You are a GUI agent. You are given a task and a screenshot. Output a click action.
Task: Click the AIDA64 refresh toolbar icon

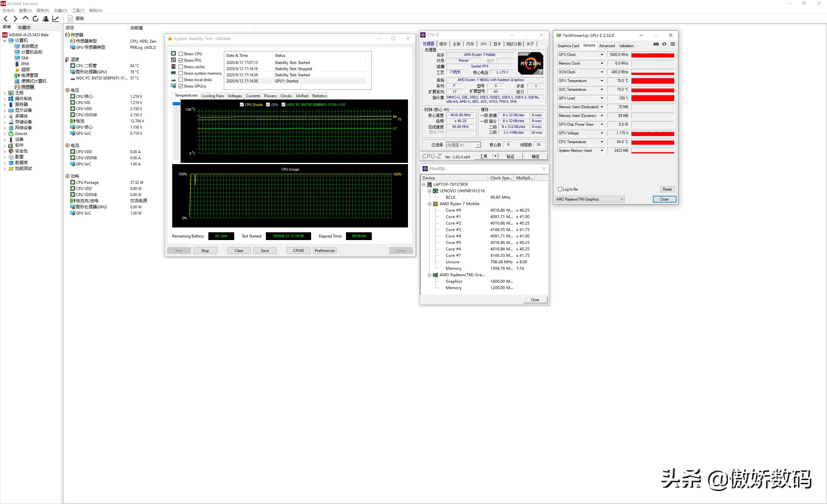[x=36, y=19]
